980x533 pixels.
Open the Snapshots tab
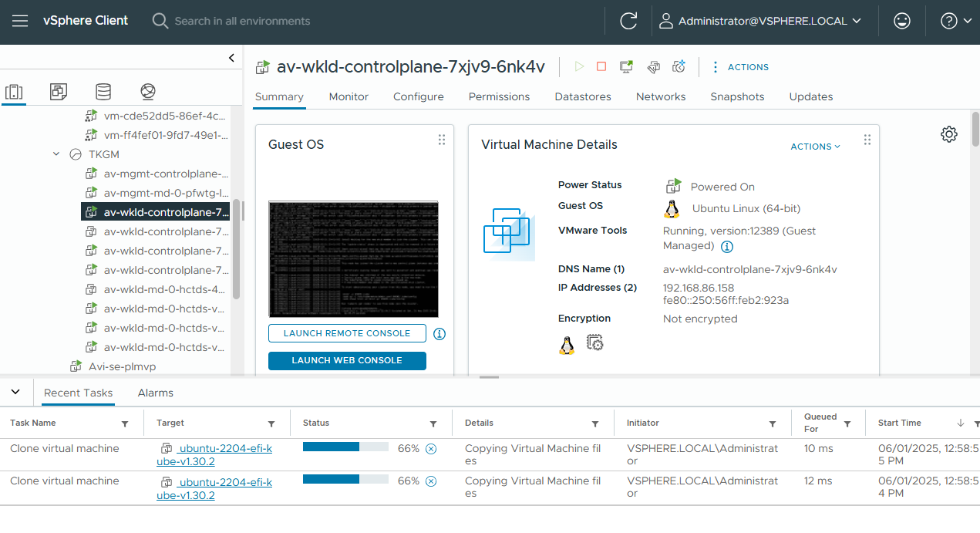pyautogui.click(x=737, y=97)
